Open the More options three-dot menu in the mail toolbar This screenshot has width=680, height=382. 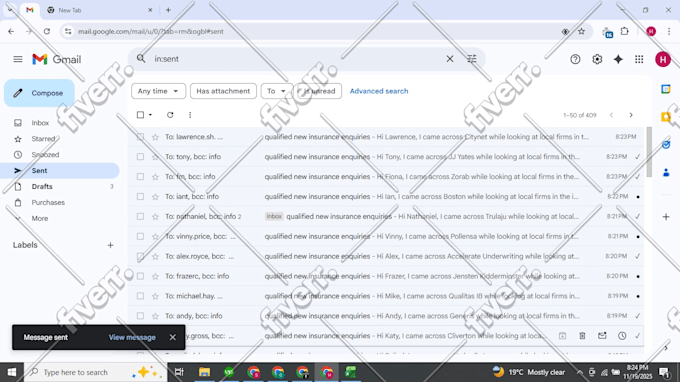click(190, 115)
